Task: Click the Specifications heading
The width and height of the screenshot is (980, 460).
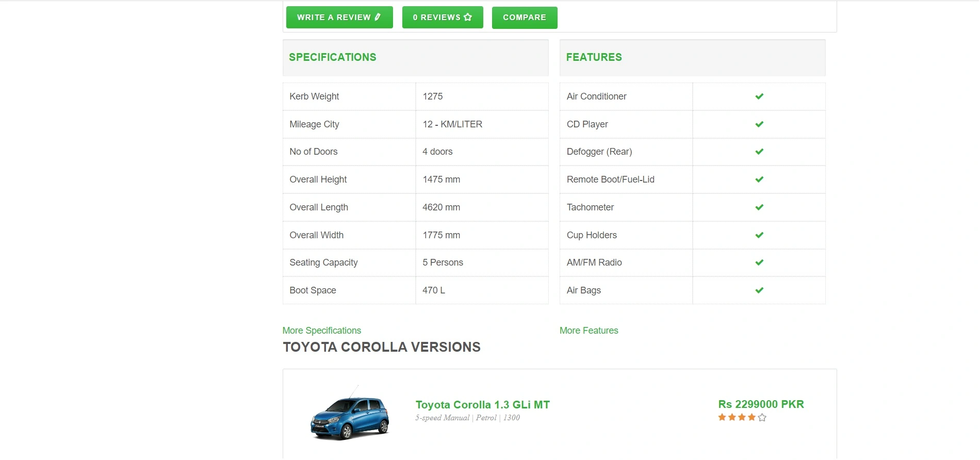Action: tap(333, 57)
